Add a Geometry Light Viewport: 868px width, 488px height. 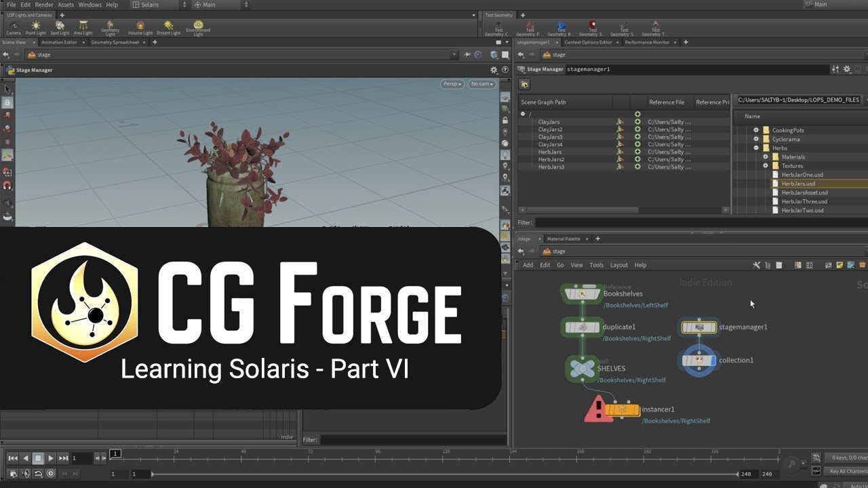110,28
